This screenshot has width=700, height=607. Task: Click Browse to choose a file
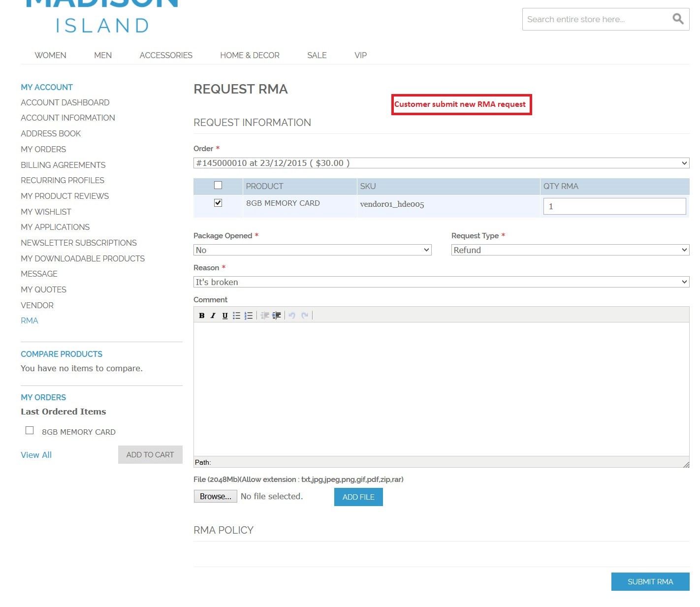215,496
